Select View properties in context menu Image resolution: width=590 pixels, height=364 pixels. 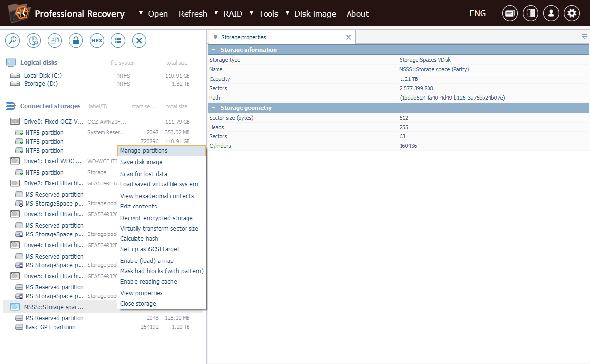click(x=161, y=293)
